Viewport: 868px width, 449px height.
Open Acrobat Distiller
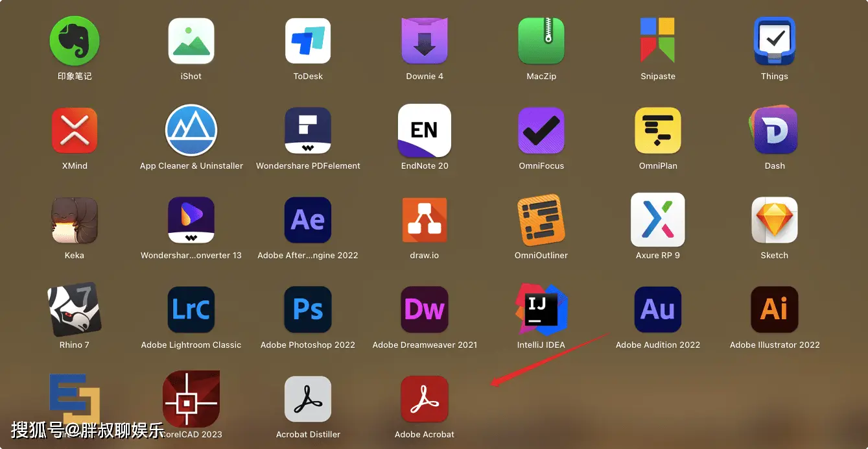coord(307,398)
